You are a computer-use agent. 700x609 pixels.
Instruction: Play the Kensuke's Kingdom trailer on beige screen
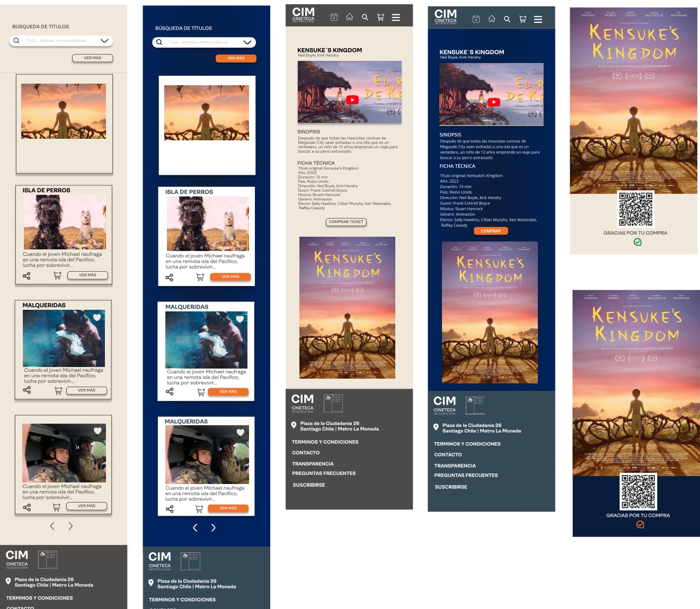click(x=352, y=100)
